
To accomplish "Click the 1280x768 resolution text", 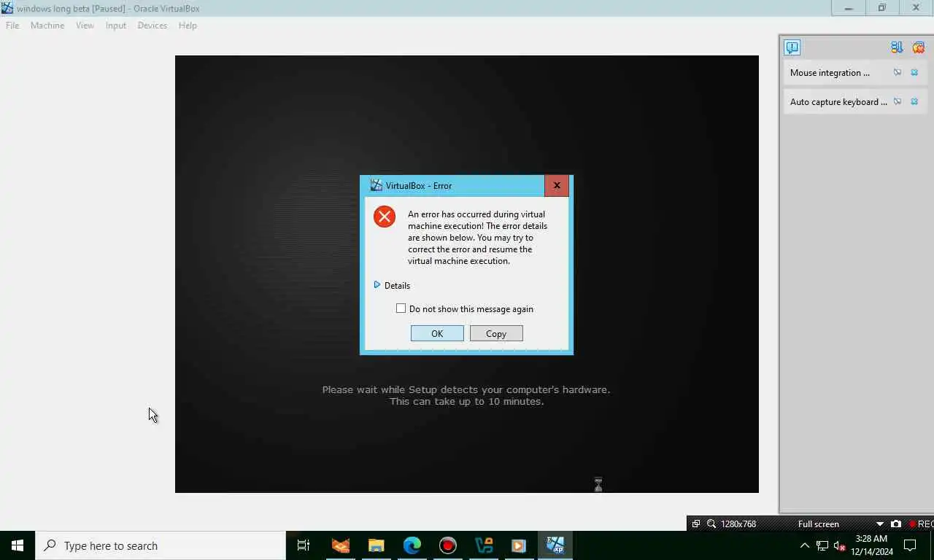I will pos(738,524).
